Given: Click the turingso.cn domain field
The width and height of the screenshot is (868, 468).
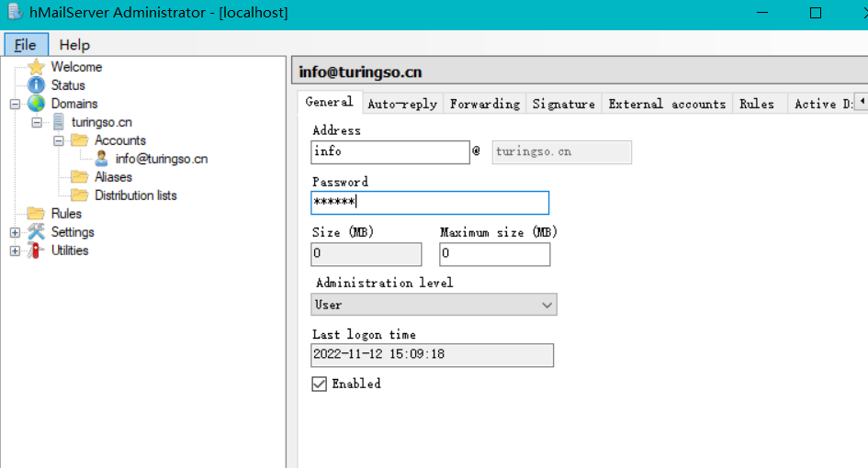Looking at the screenshot, I should 562,152.
